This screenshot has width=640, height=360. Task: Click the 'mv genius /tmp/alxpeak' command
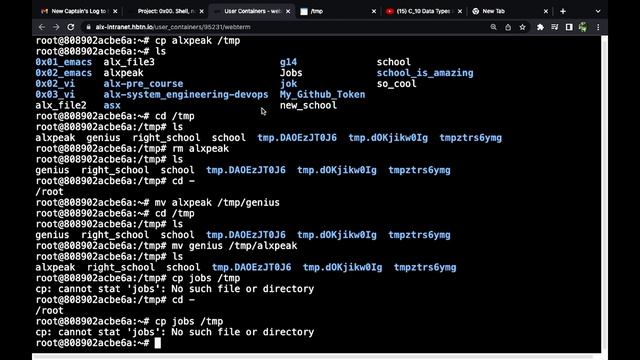(x=234, y=246)
